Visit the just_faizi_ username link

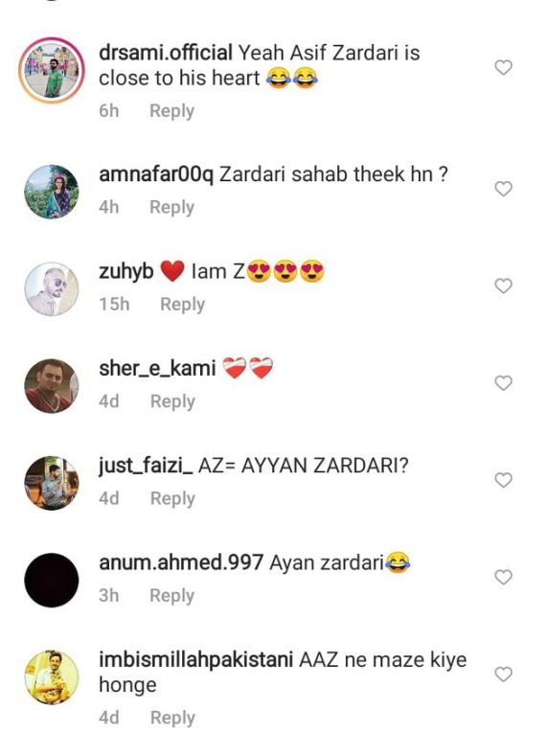146,467
